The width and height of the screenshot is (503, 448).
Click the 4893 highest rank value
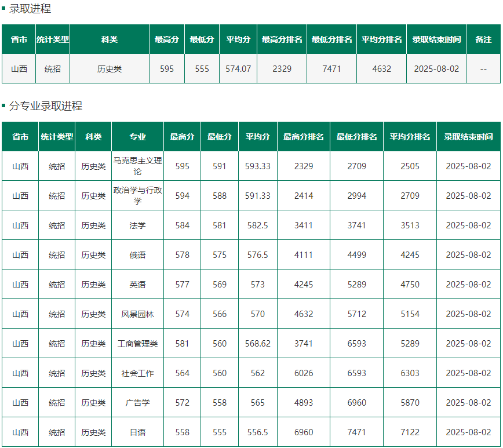[x=304, y=403]
